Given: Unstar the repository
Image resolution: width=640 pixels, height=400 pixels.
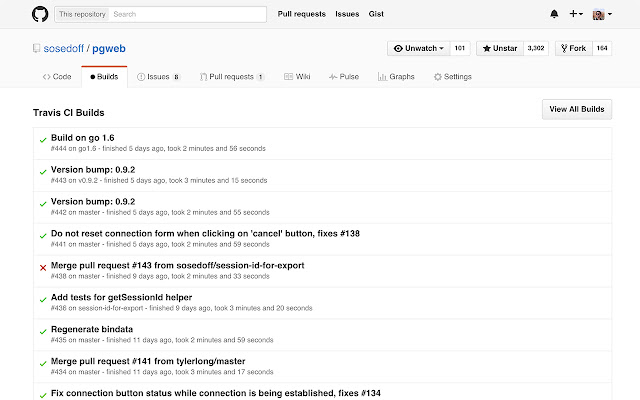Looking at the screenshot, I should point(500,48).
